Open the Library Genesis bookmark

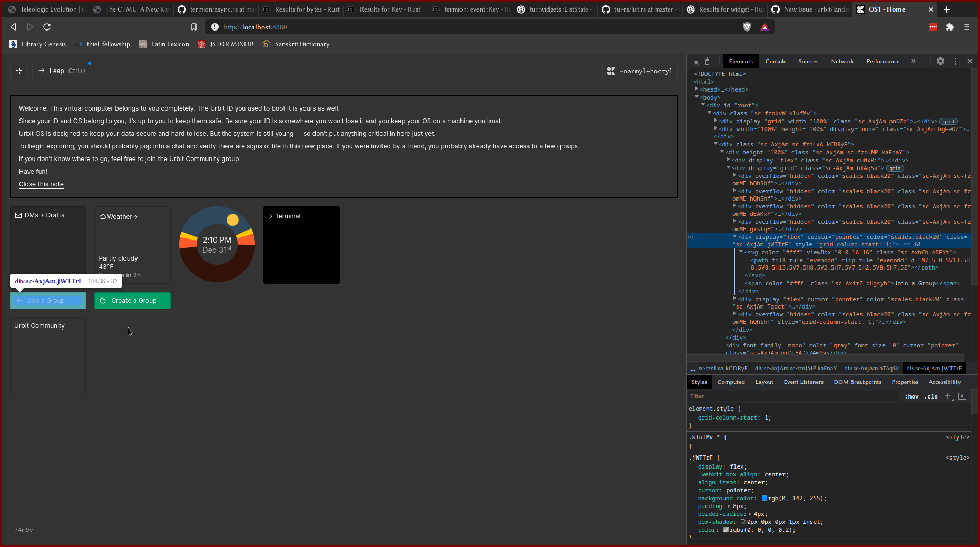click(x=37, y=44)
